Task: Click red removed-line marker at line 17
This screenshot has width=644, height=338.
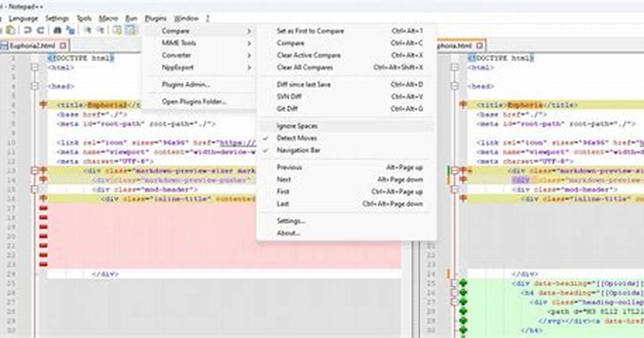Action: coord(43,208)
